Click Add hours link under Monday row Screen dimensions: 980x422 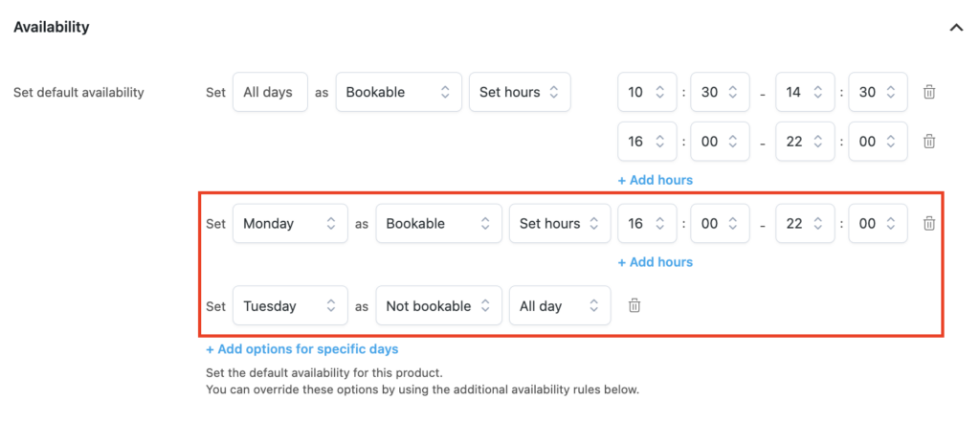click(x=655, y=262)
